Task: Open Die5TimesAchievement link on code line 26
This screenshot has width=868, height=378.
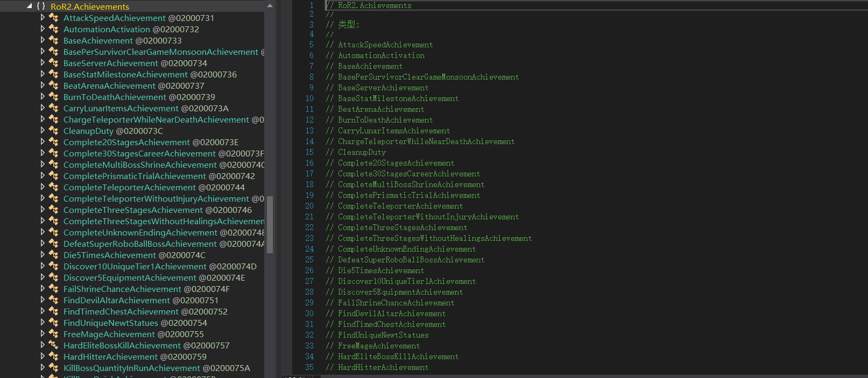Action: click(381, 270)
